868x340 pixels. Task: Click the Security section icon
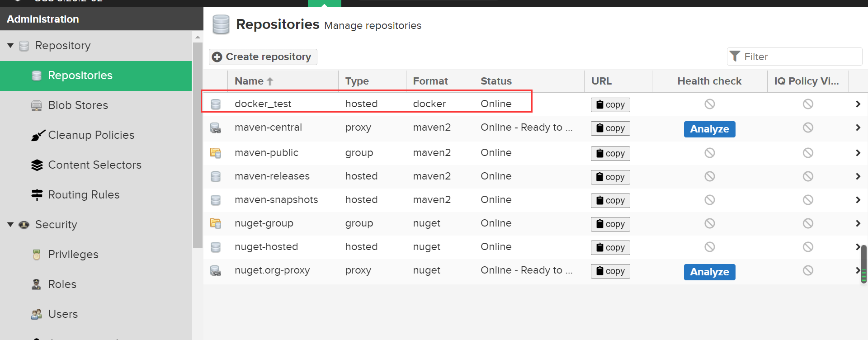24,225
